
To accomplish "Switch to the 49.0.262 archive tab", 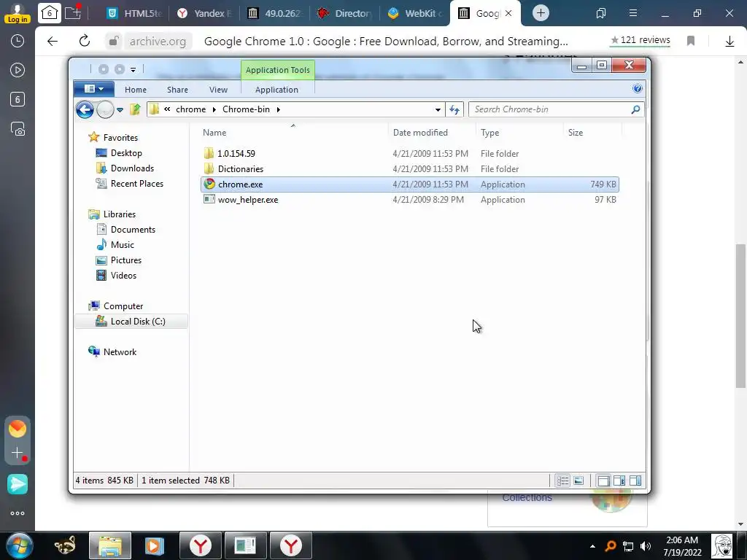I will click(275, 13).
